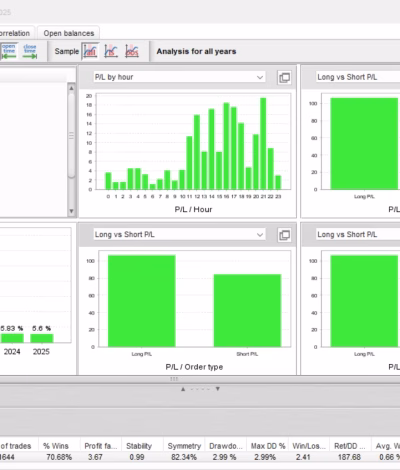The height and width of the screenshot is (470, 400).
Task: Click the Profit fa... column header
Action: (100, 446)
